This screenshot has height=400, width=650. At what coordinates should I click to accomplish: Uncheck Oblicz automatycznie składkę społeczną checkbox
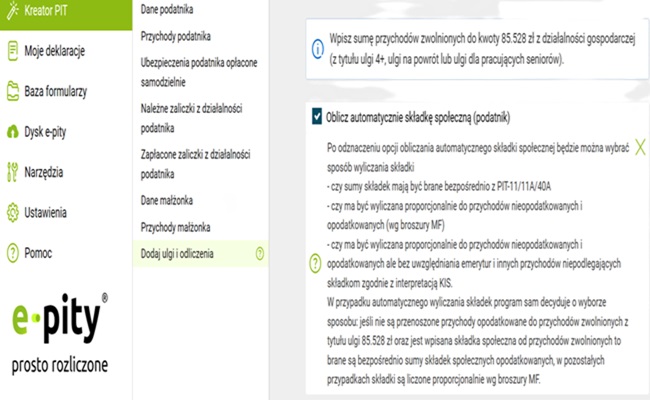[317, 117]
